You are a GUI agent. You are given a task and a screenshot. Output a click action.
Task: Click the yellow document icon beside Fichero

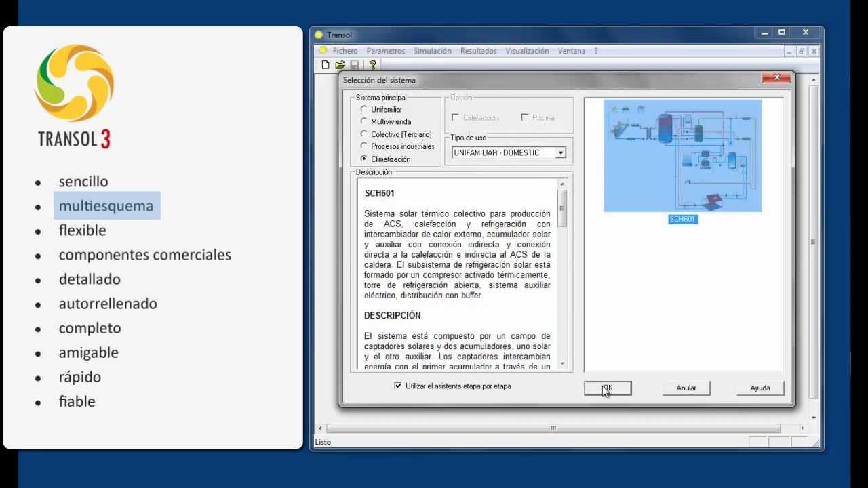click(x=323, y=51)
